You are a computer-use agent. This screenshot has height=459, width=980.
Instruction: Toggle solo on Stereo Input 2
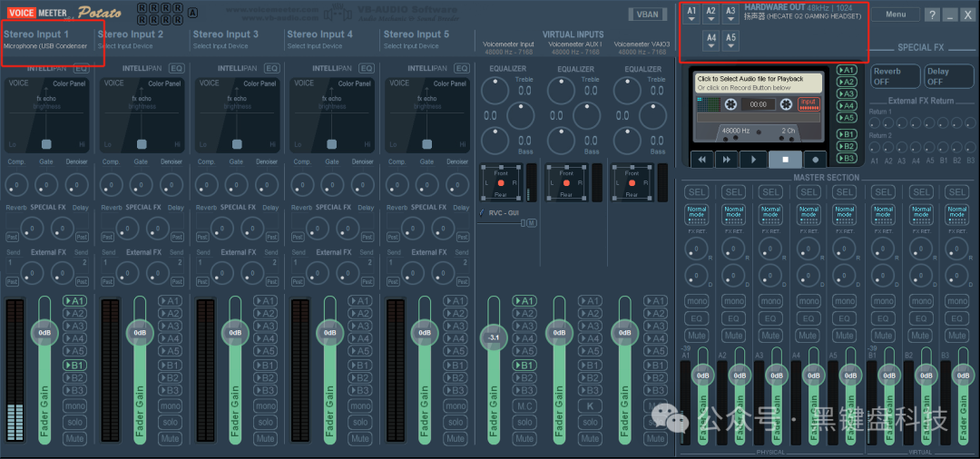[170, 422]
